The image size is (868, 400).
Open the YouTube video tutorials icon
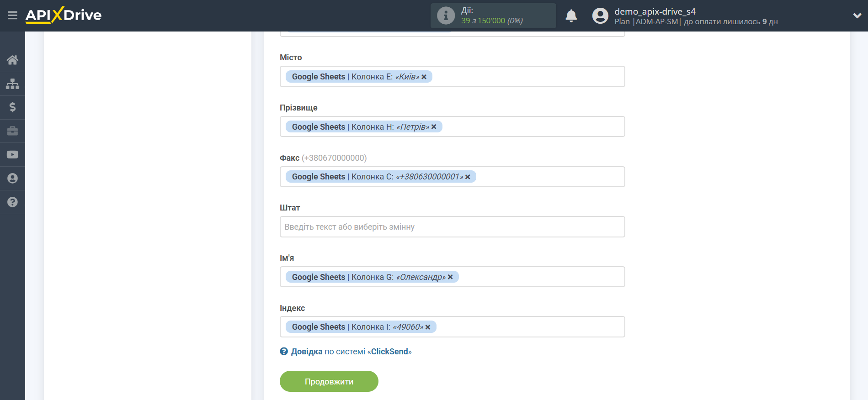[x=12, y=155]
